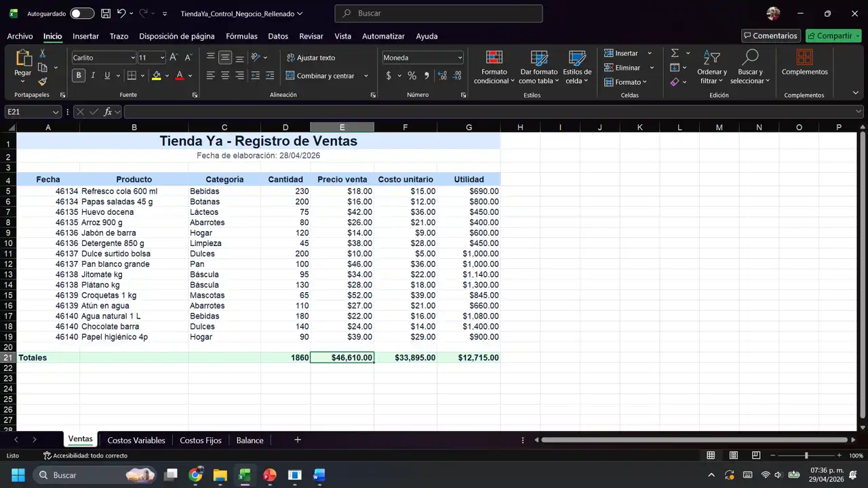Click the Undo arrow icon
Viewport: 868px width, 488px height.
[121, 14]
